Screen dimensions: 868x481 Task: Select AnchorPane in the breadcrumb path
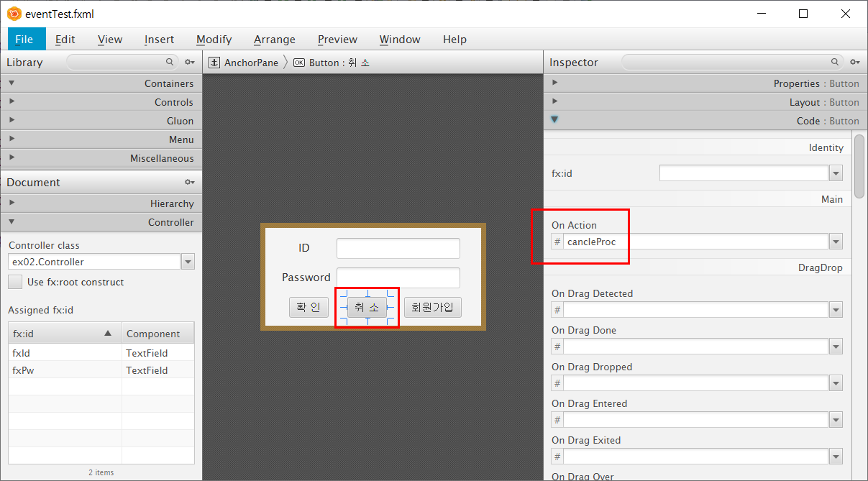point(251,63)
